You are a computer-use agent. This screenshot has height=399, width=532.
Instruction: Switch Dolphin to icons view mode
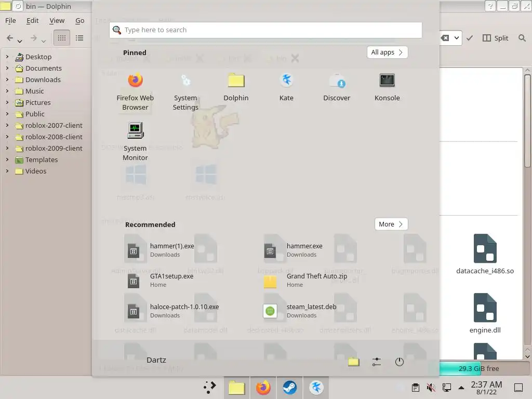pos(62,38)
